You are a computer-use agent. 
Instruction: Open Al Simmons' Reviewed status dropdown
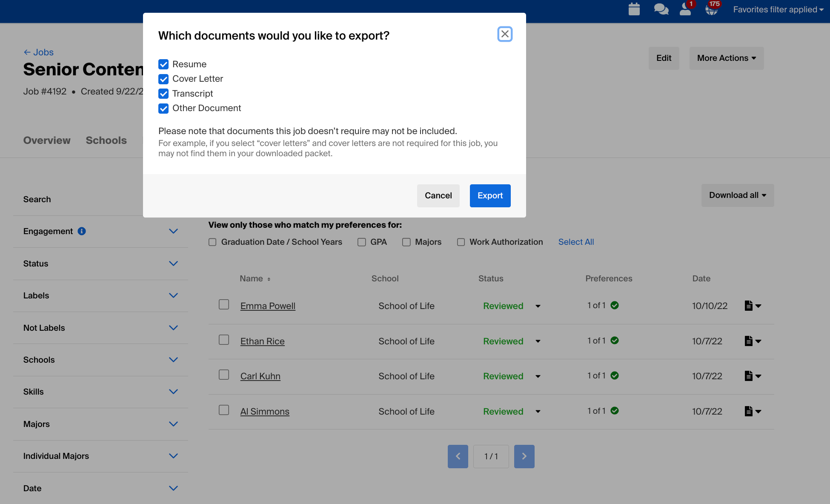coord(538,412)
